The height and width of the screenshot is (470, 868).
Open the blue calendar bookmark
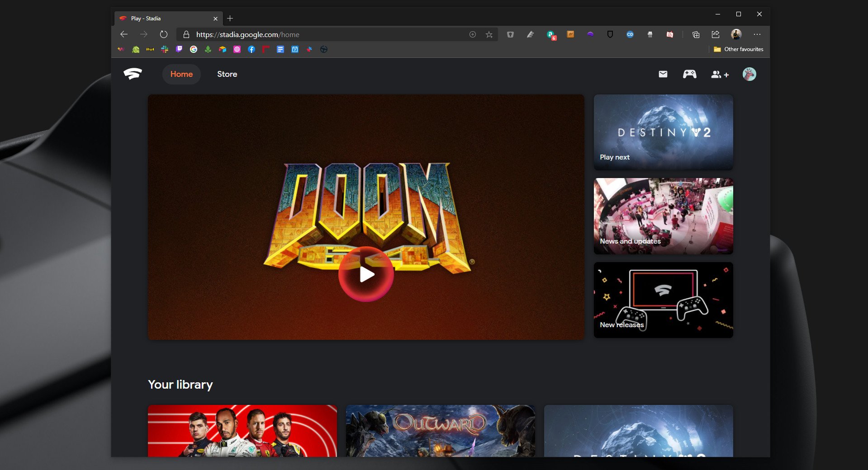(295, 49)
